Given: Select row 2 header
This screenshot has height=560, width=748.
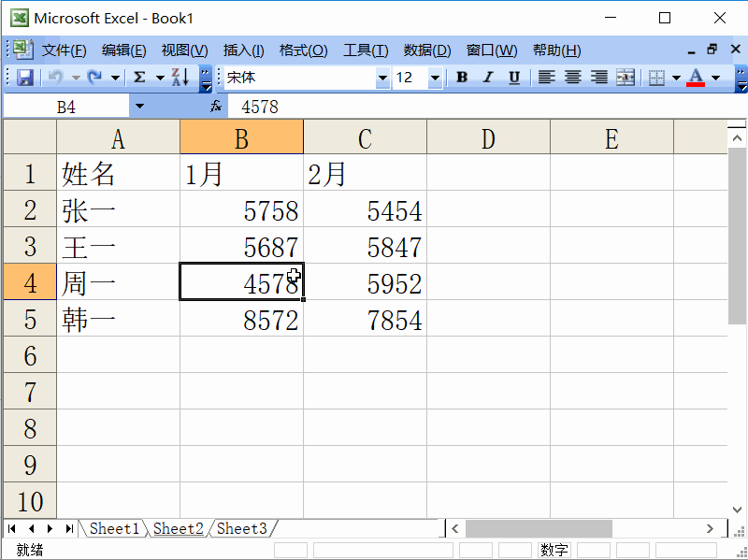Looking at the screenshot, I should pyautogui.click(x=30, y=208).
